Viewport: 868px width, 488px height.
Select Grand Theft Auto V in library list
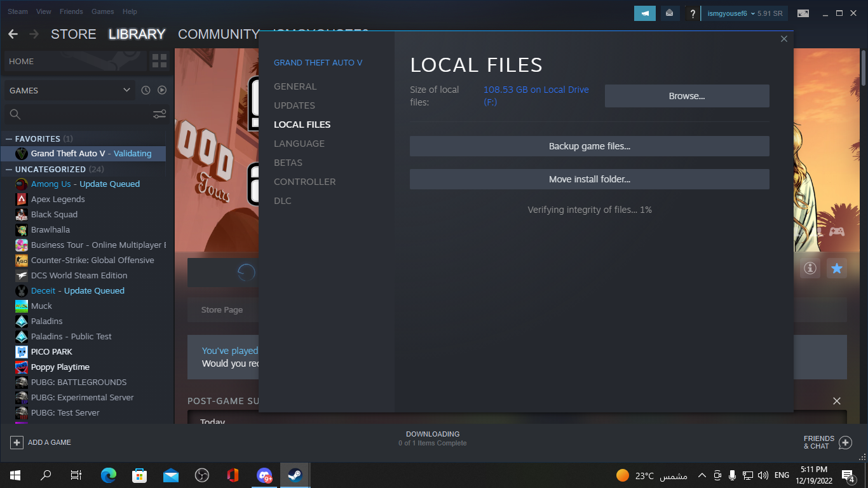coord(83,153)
